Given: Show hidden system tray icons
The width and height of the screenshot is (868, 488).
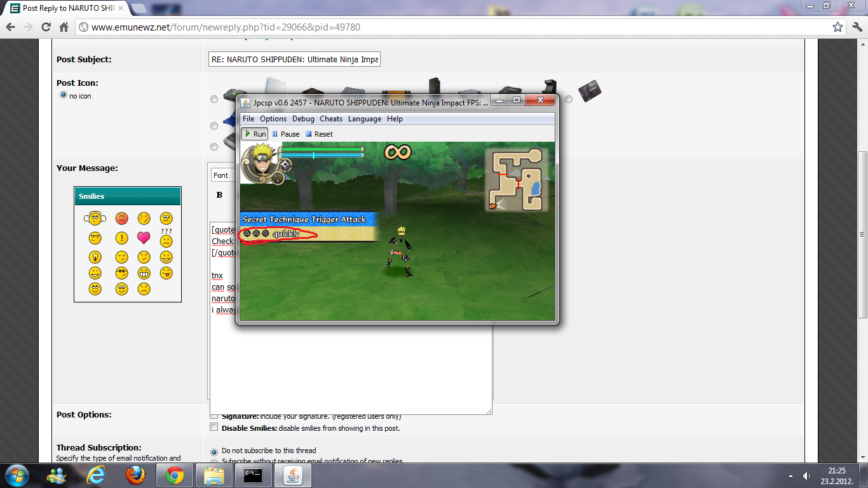Looking at the screenshot, I should (791, 476).
